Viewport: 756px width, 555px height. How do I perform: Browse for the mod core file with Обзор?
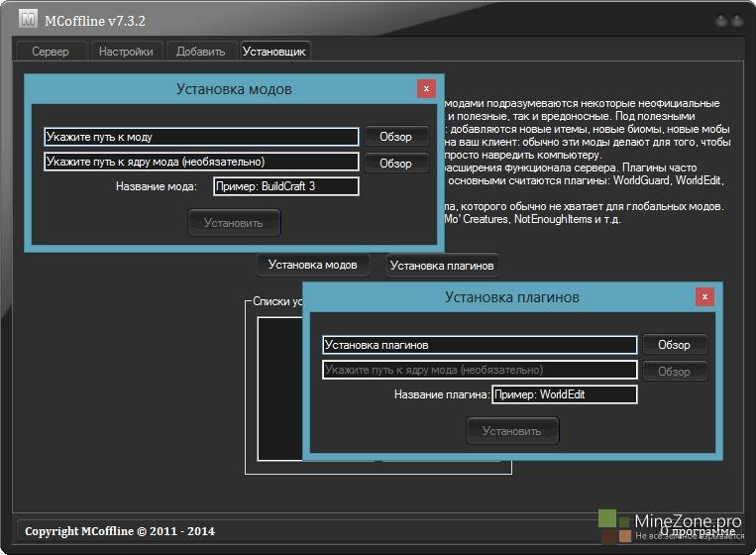pyautogui.click(x=395, y=163)
